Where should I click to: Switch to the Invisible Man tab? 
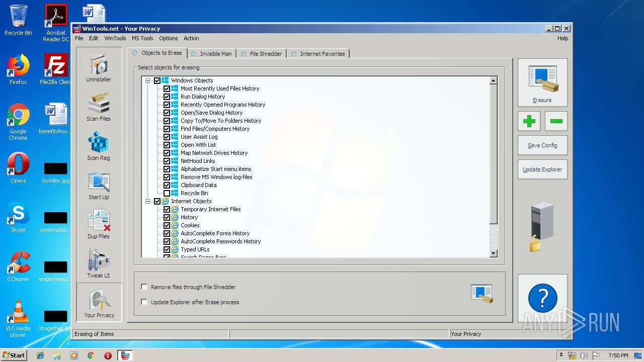(212, 54)
